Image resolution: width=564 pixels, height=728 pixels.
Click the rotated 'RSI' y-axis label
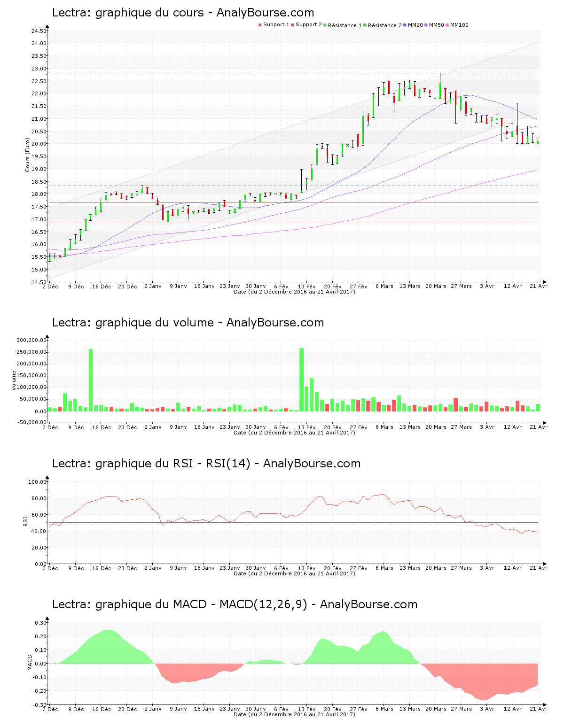(x=25, y=521)
